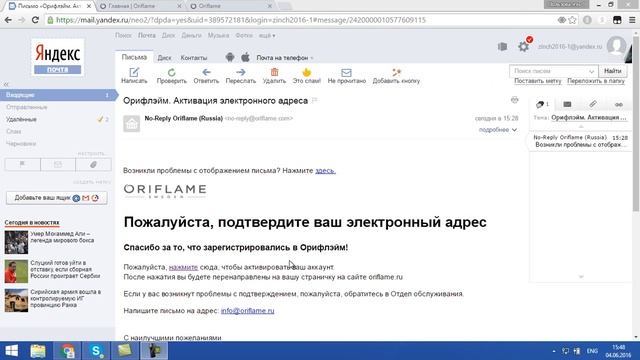Image resolution: width=640 pixels, height=360 pixels.
Task: Switch to the Контакты tab
Action: tap(194, 58)
